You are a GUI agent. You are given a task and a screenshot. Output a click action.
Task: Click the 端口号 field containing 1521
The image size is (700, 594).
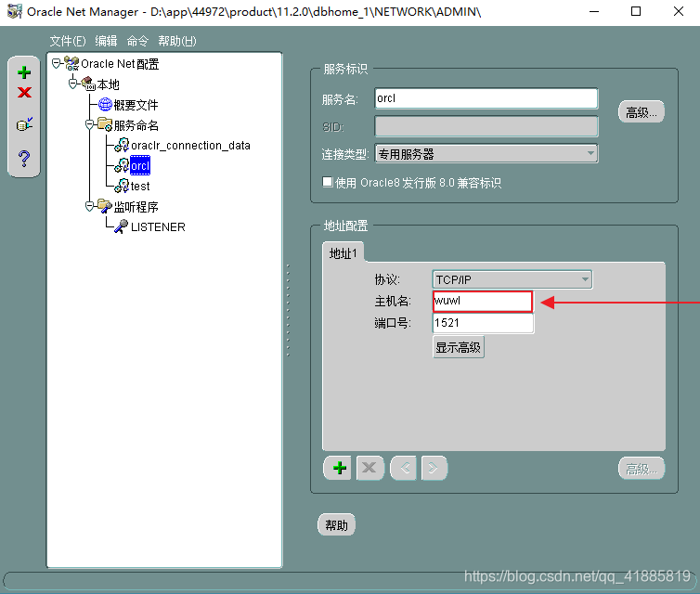tap(483, 323)
